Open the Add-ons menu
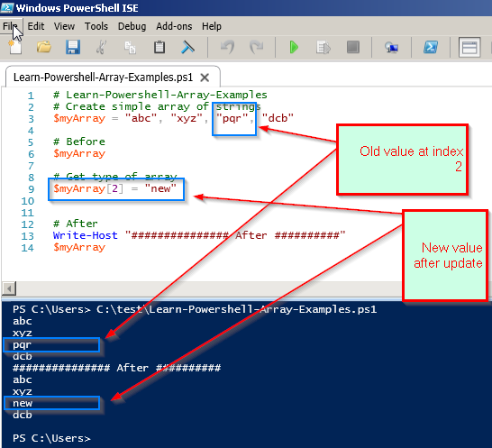492x448 pixels. [x=174, y=26]
